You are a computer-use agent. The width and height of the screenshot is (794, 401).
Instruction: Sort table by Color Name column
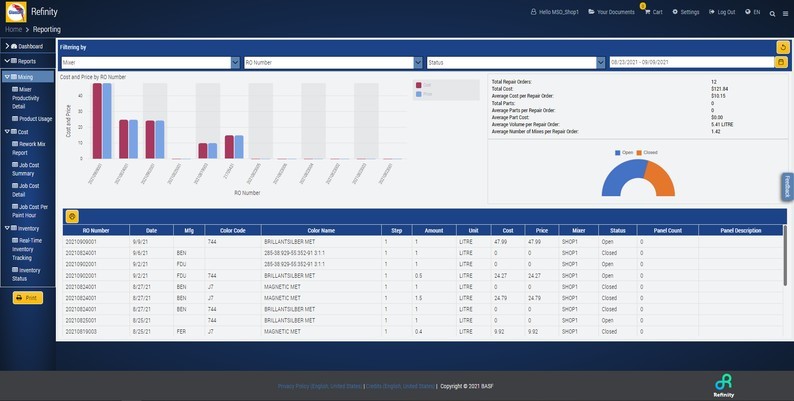(321, 230)
